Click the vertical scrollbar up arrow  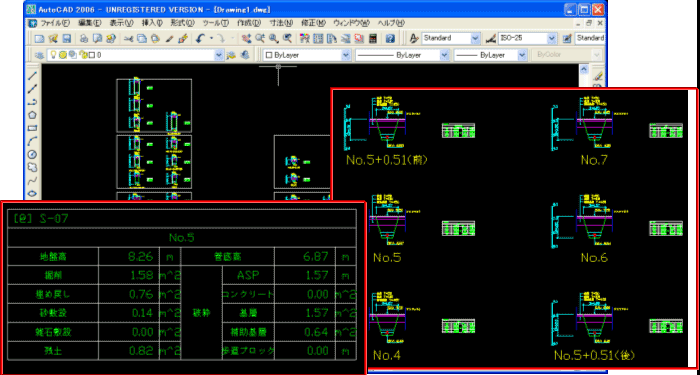point(584,69)
